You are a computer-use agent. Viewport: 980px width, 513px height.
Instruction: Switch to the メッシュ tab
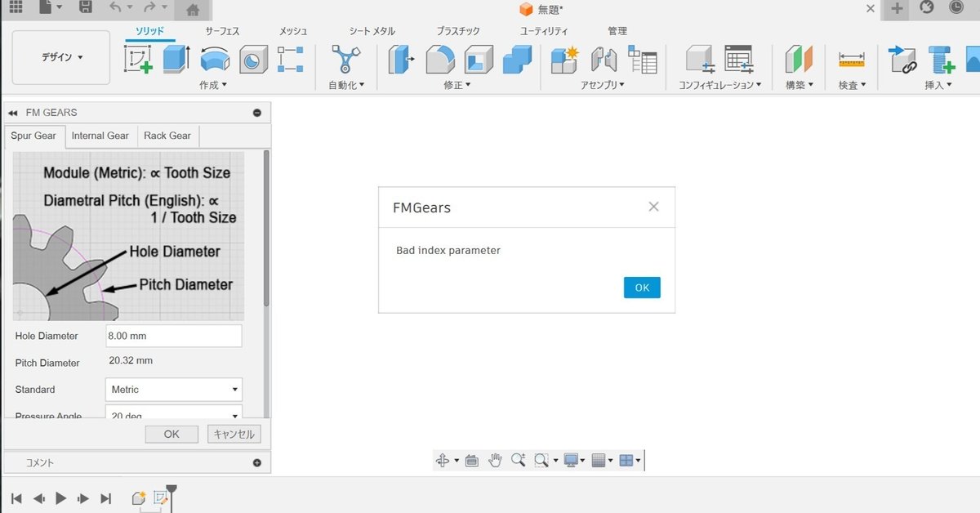[x=293, y=31]
